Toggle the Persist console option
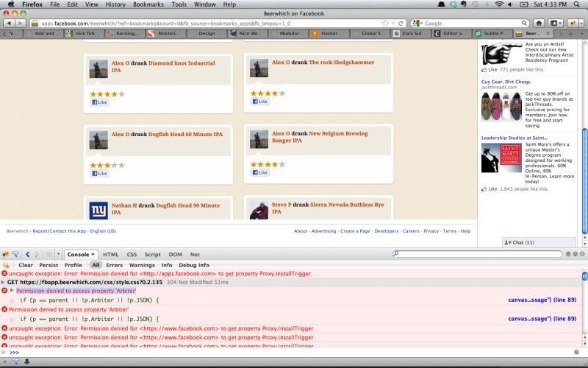 (x=49, y=265)
